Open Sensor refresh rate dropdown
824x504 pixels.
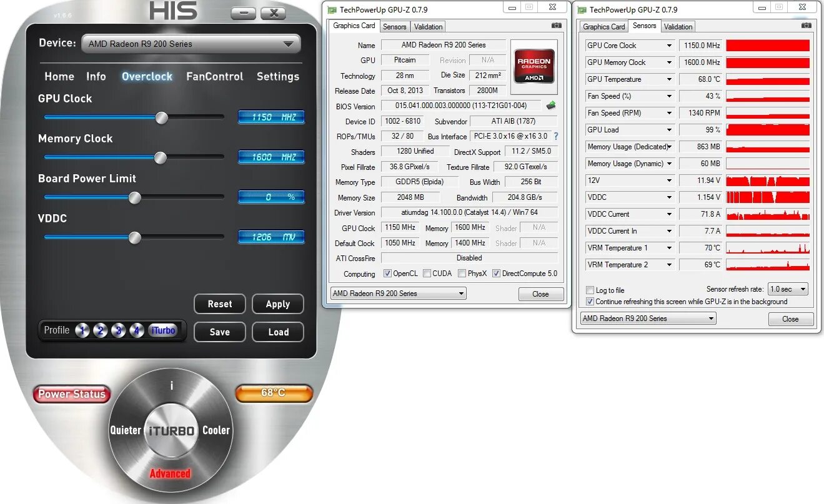pos(788,289)
